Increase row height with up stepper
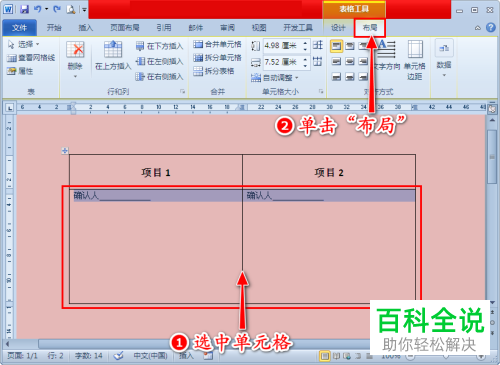500x365 pixels. tap(305, 42)
